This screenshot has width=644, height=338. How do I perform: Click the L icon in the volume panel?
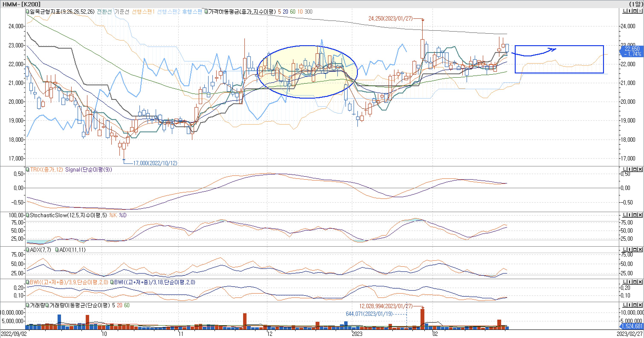click(x=625, y=305)
